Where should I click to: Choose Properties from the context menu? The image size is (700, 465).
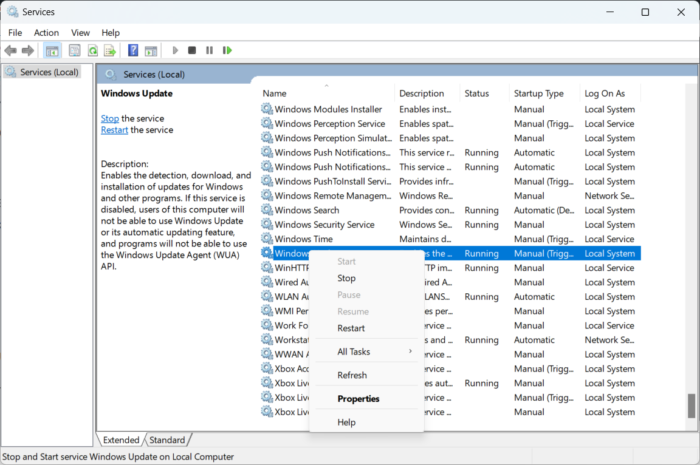pos(358,399)
